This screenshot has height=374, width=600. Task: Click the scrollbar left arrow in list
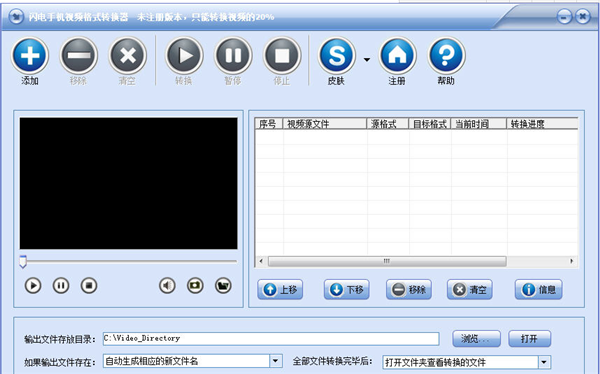(261, 261)
